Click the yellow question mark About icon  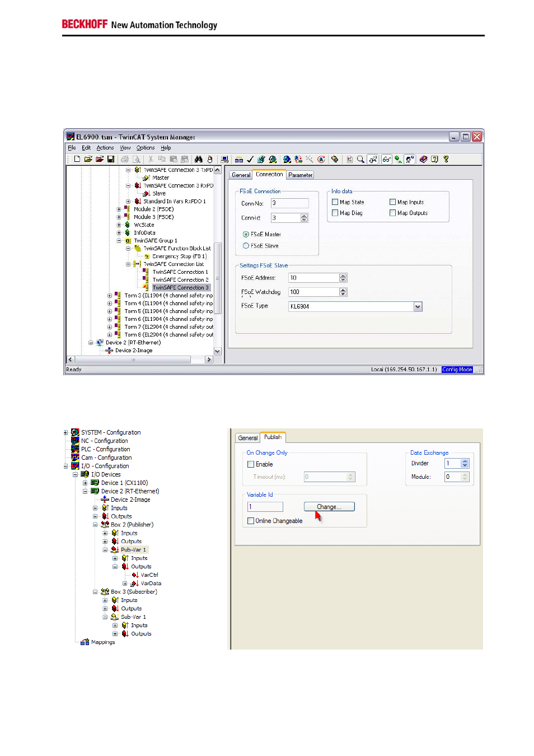(x=446, y=159)
